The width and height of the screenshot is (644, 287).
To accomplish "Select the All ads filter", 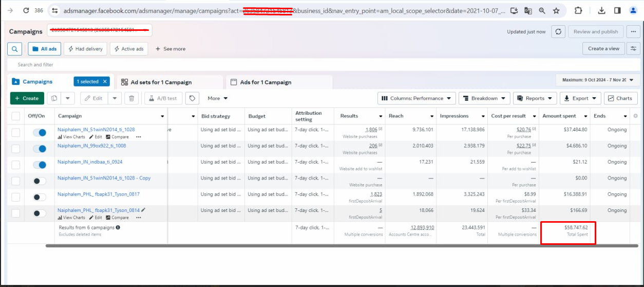I will tap(44, 49).
